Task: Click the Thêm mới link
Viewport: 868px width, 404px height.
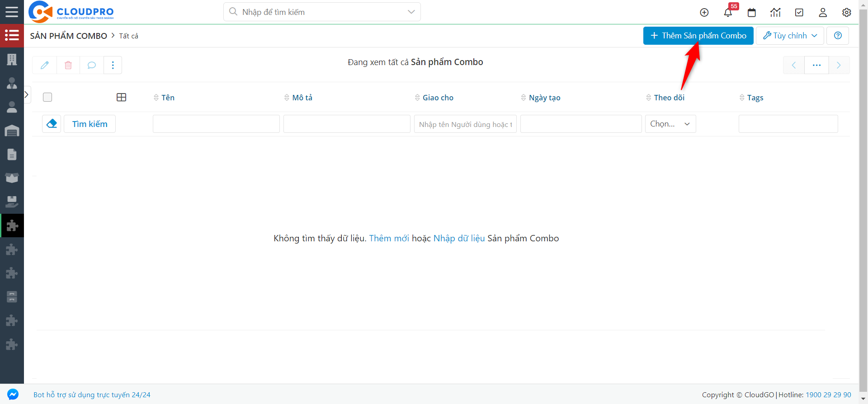Action: pos(389,238)
